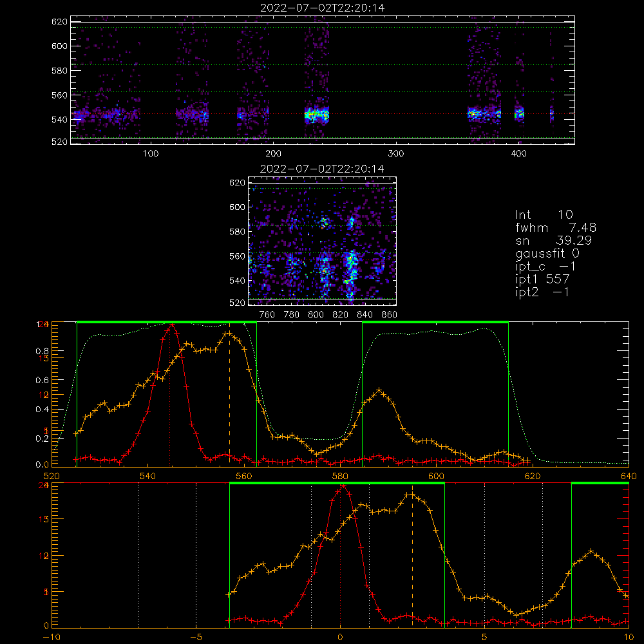
Task: Click the orange dashed vertical marker in profile plot
Action: 229,394
